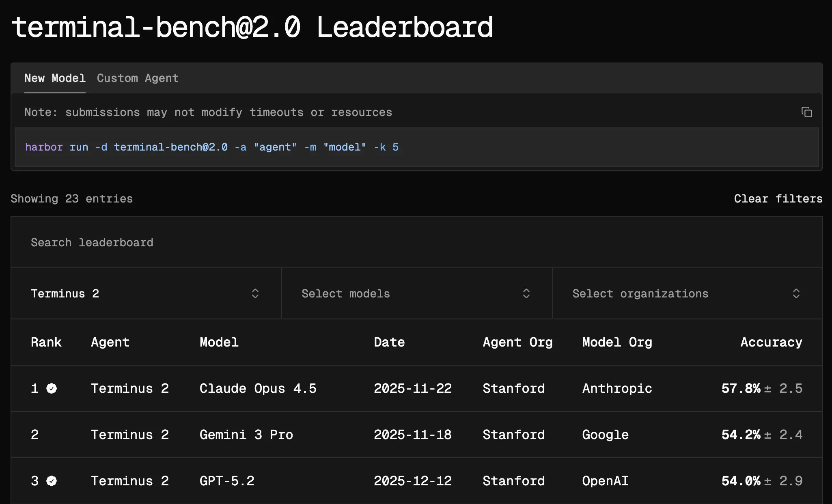
Task: Copy the harbor run command to clipboard
Action: pos(807,112)
